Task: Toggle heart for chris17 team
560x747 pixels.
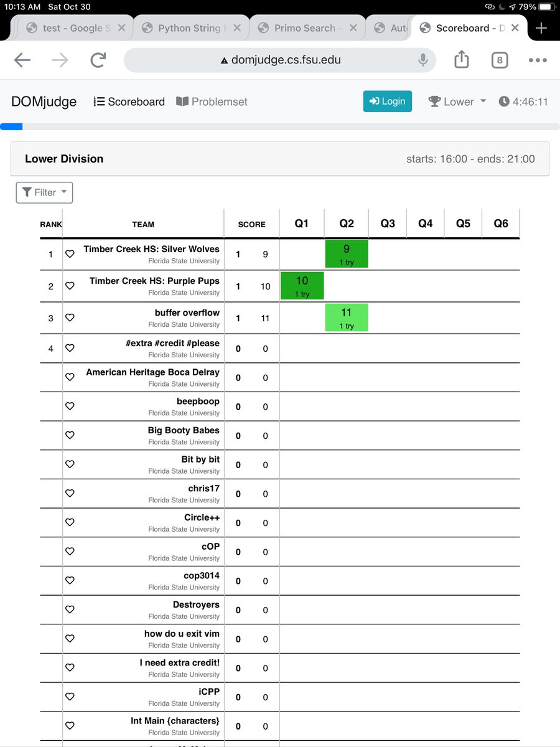Action: coord(70,494)
